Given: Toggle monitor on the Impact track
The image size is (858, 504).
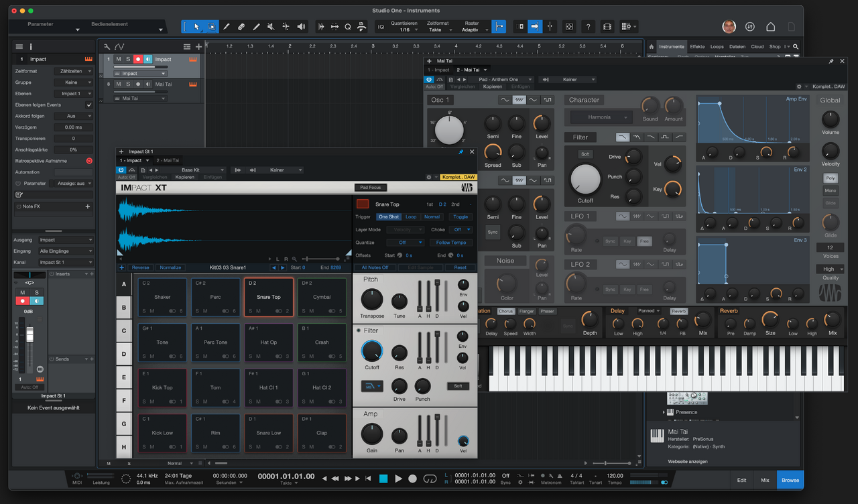Looking at the screenshot, I should pos(147,59).
